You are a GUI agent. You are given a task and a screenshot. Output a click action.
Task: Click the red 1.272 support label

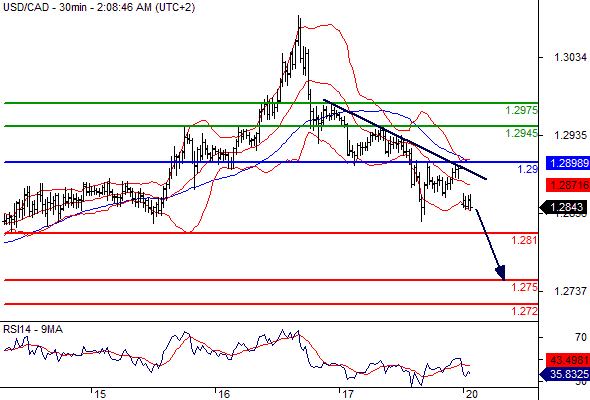(524, 311)
